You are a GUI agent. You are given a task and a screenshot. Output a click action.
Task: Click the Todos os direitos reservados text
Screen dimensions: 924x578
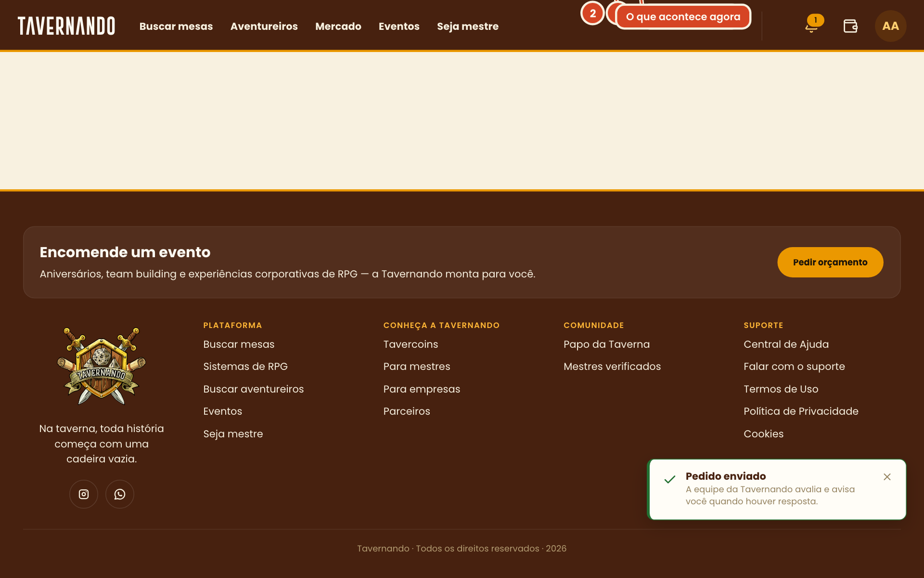tap(477, 549)
